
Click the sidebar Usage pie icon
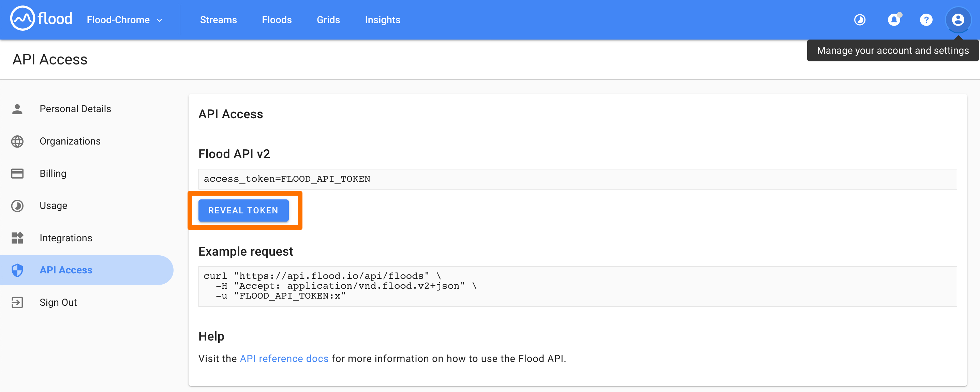tap(17, 206)
